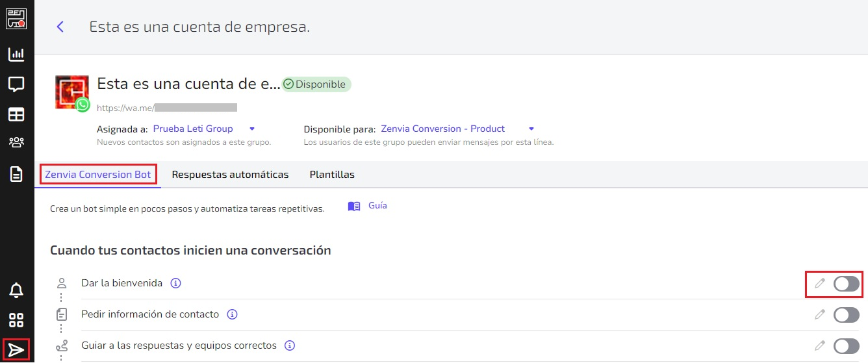Click info icon next to Dar la bienvenida
The height and width of the screenshot is (363, 868).
pyautogui.click(x=175, y=283)
